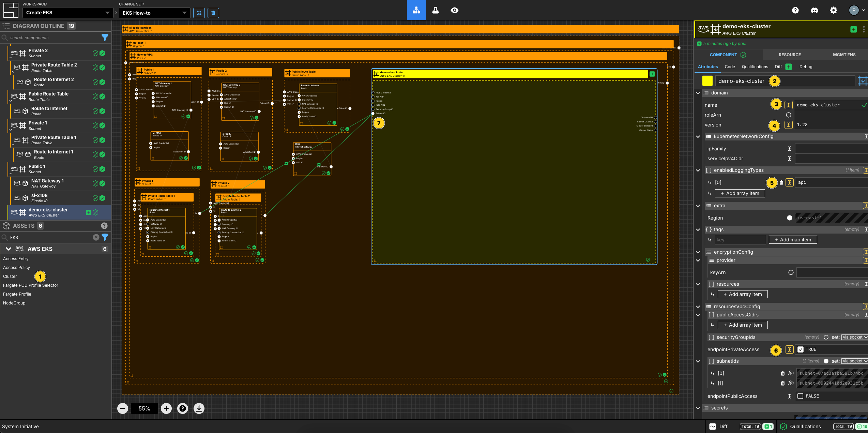Click the yellow component color swatch

coord(707,81)
